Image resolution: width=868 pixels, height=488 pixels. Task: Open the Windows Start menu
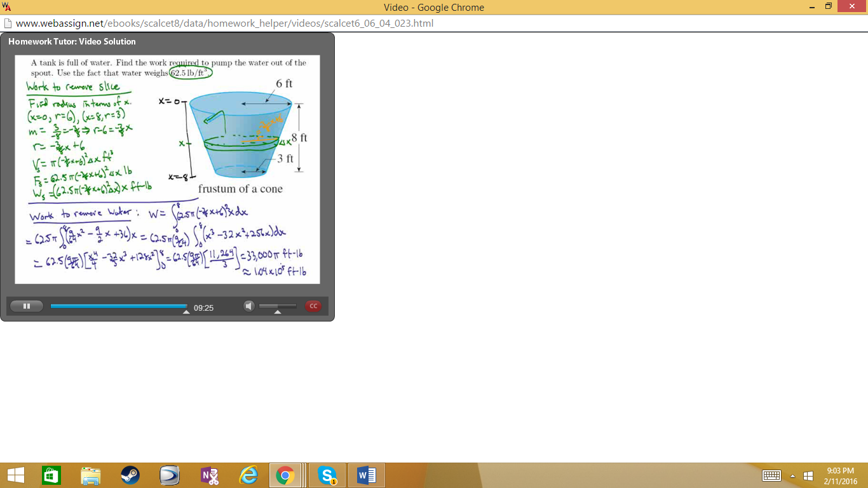[x=15, y=475]
